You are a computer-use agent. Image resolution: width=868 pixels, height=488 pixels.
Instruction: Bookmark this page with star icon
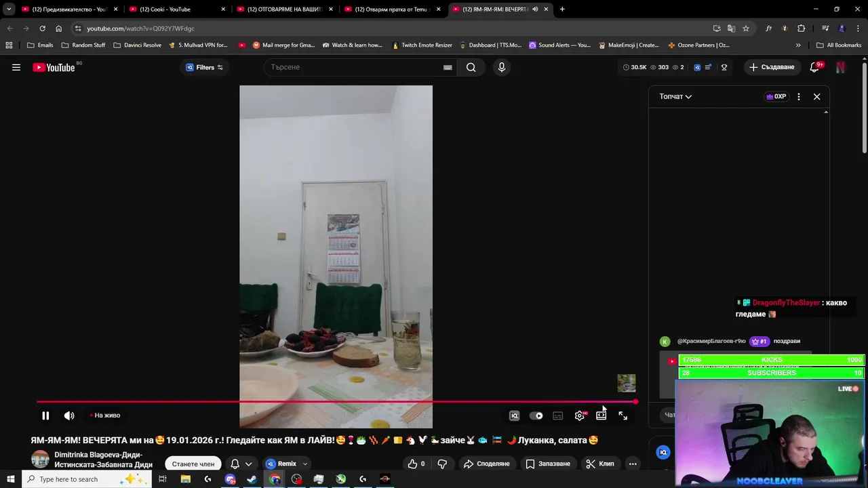click(x=746, y=28)
